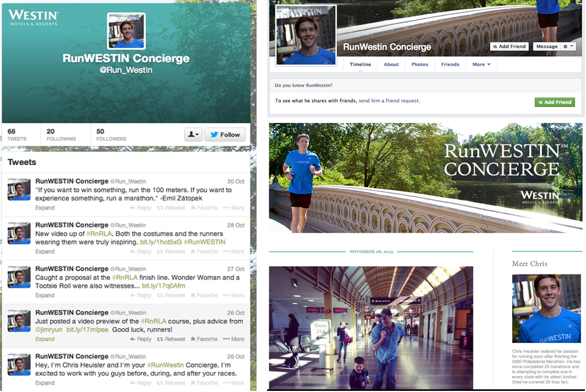586x392 pixels.
Task: Open the Facebook profile photo
Action: [306, 35]
